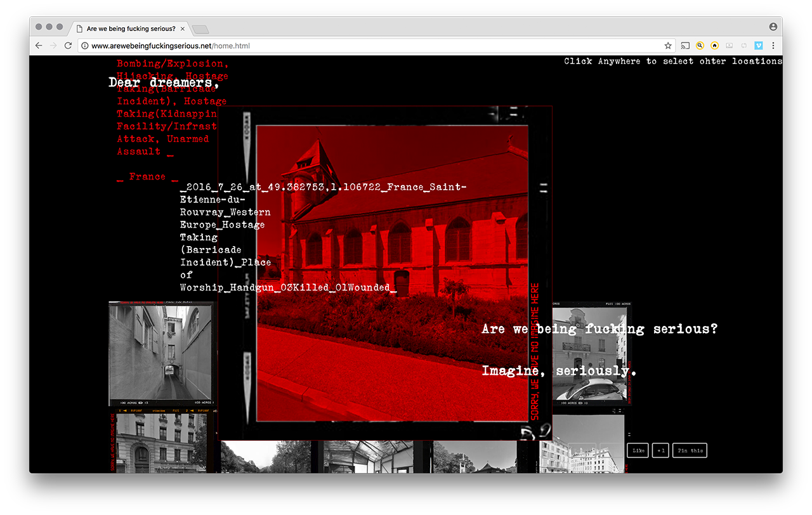View site information icon in address bar

coord(84,46)
